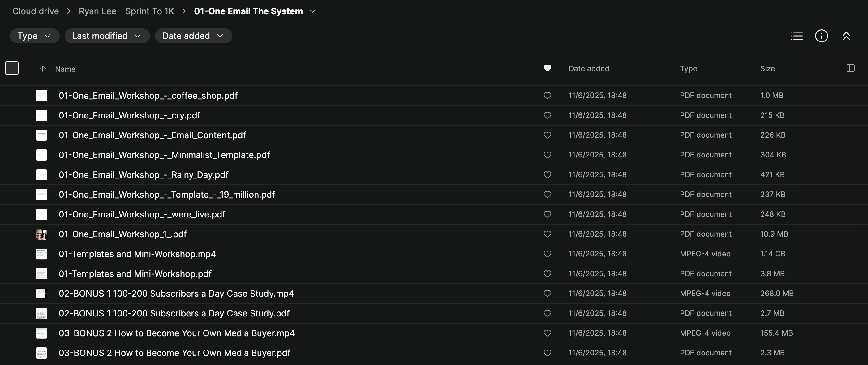Sort by favorites heart header icon
The image size is (868, 365).
[x=547, y=68]
